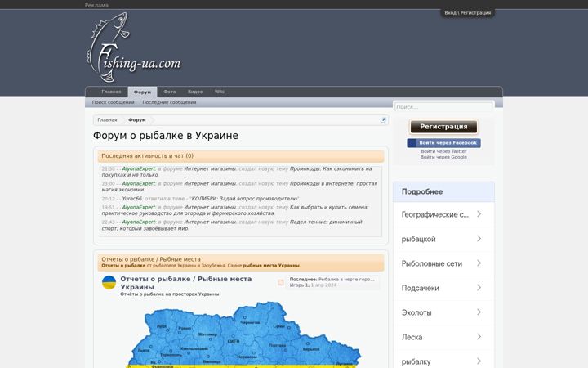Expand the Подсачеки chevron

[479, 288]
